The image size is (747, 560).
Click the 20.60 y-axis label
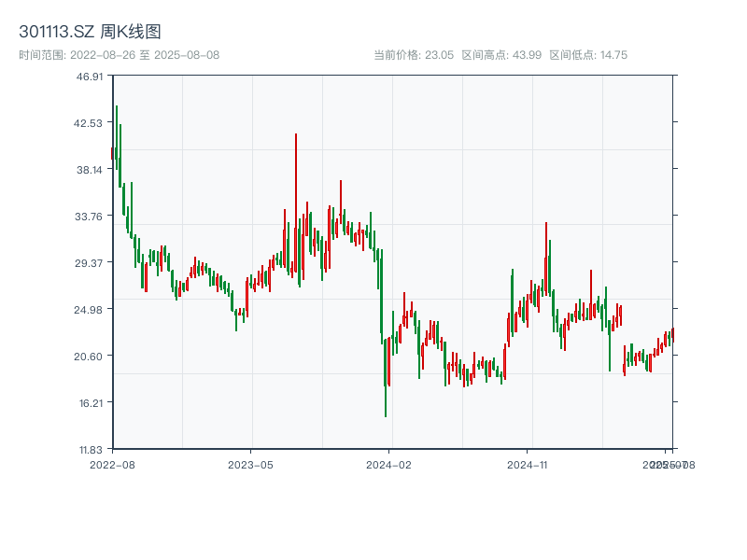(90, 357)
